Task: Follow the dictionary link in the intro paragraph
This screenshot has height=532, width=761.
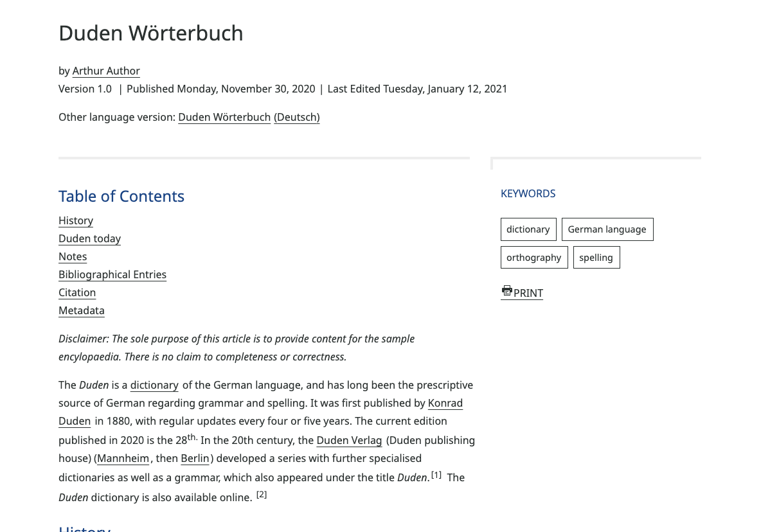Action: [x=154, y=385]
